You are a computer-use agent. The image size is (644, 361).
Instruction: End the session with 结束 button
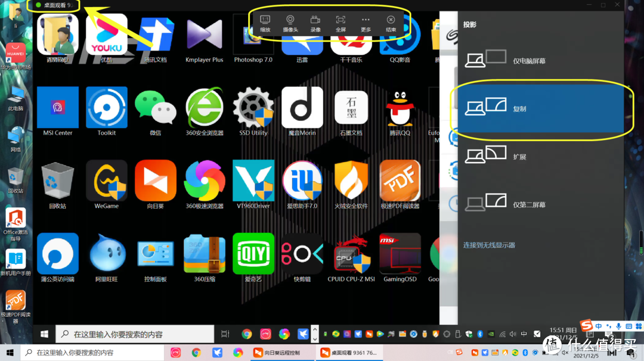391,24
